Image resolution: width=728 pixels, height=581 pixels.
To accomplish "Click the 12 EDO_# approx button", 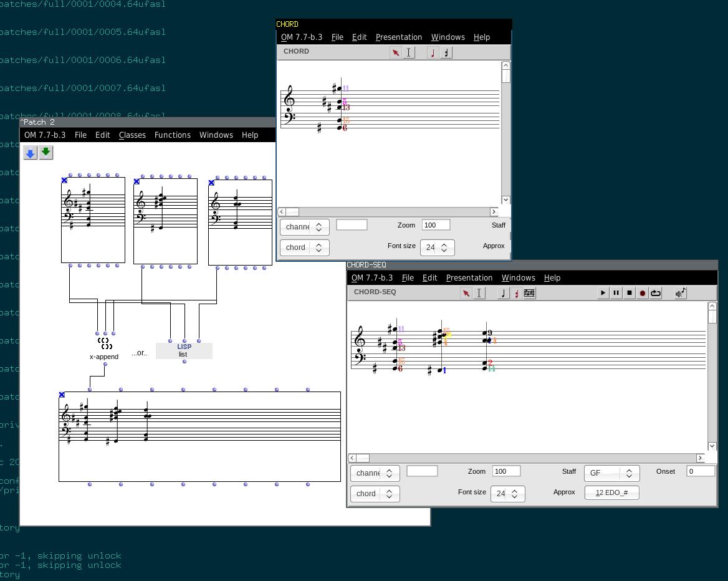I will [x=611, y=492].
